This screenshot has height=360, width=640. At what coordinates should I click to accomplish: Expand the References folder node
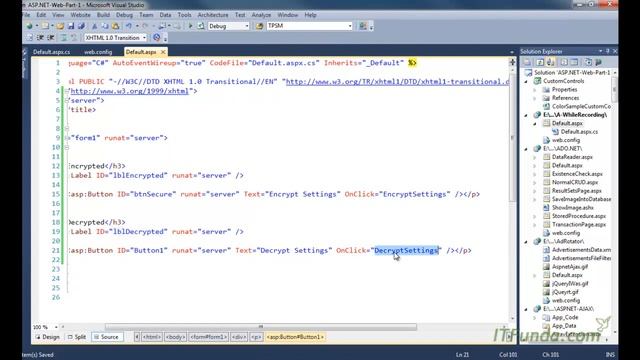coord(535,98)
